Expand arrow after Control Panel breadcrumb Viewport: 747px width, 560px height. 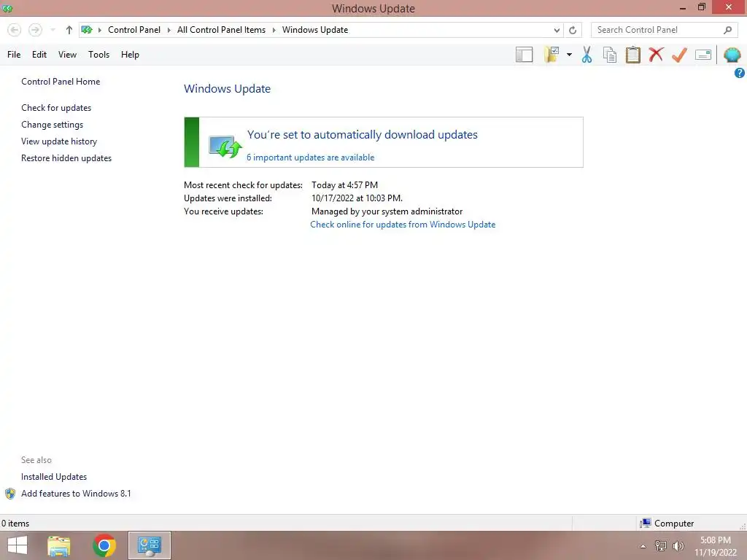(169, 30)
